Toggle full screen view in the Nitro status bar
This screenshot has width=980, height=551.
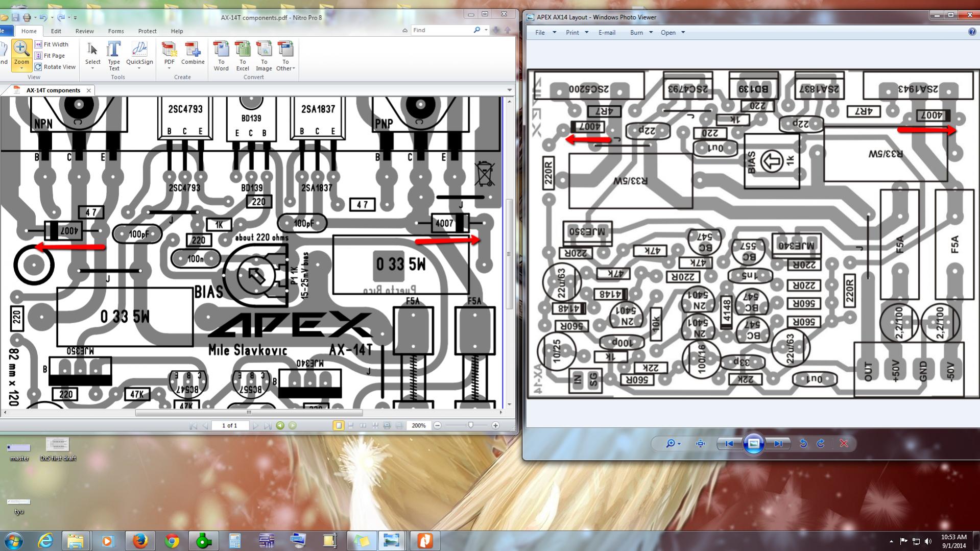[387, 425]
